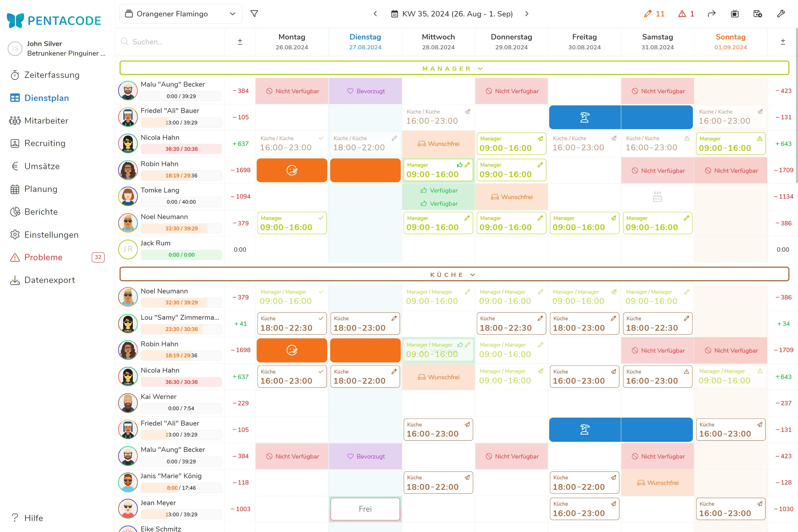Open Probleme menu item with 32 badge

[43, 257]
